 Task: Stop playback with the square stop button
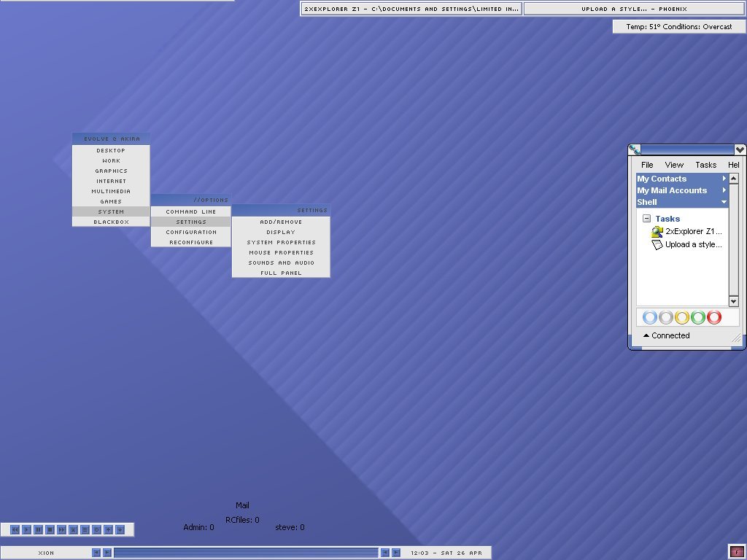(50, 529)
